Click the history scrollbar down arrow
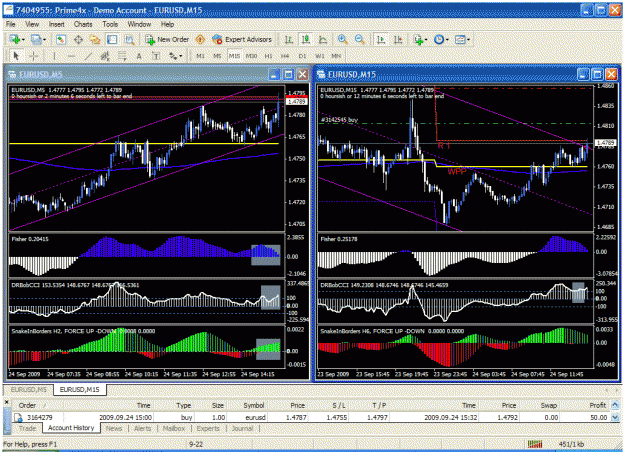 point(615,418)
